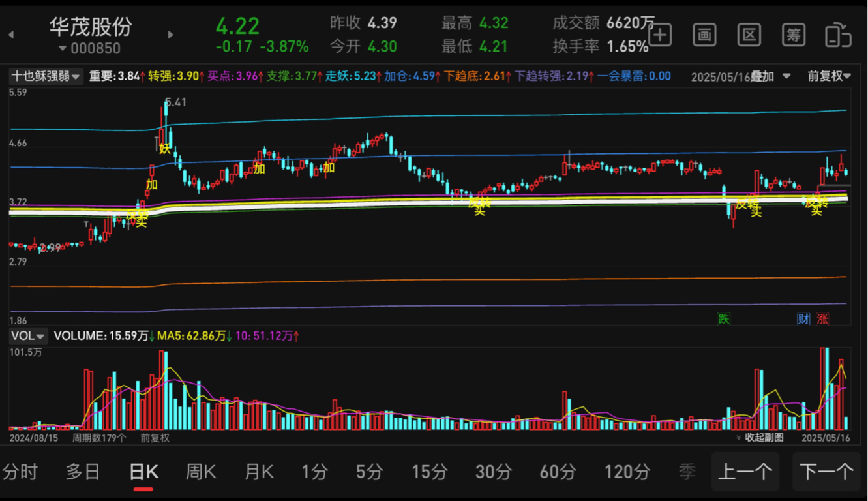The width and height of the screenshot is (868, 501).
Task: Switch to 分时 tab
Action: click(20, 471)
